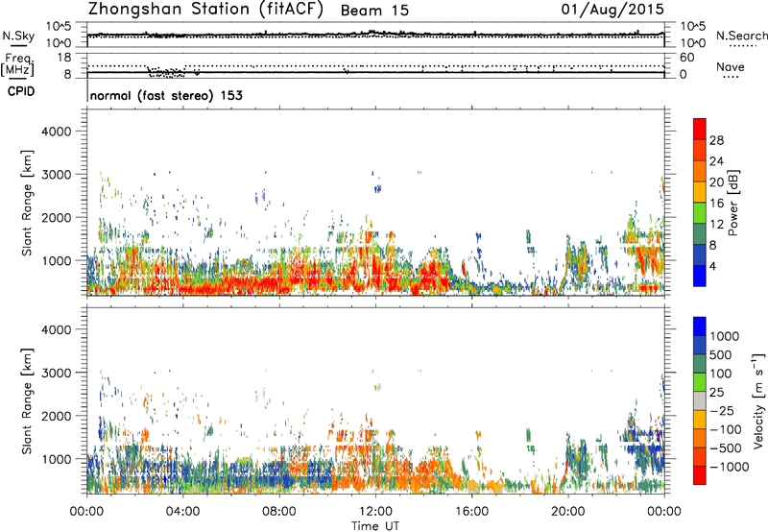The image size is (768, 532).
Task: Select the '12' power colorbar label
Action: pos(716,225)
